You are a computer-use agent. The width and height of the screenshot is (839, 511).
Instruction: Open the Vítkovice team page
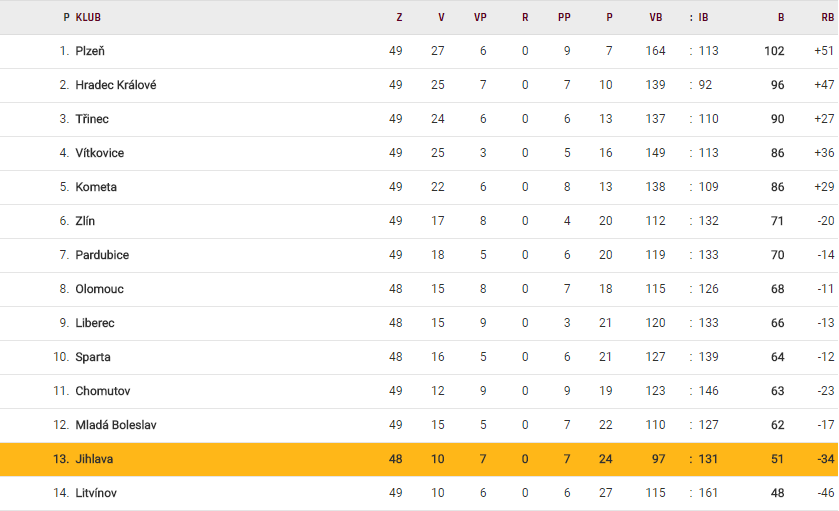99,153
